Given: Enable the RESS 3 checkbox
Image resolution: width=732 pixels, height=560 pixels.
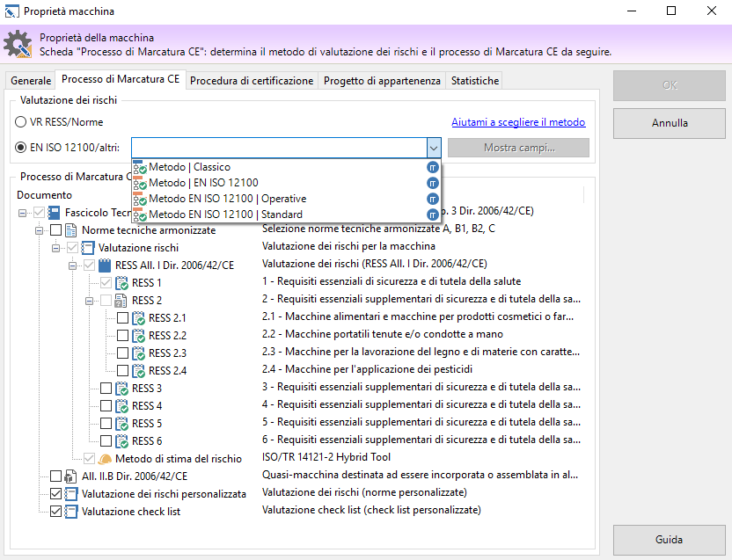Looking at the screenshot, I should pos(106,388).
